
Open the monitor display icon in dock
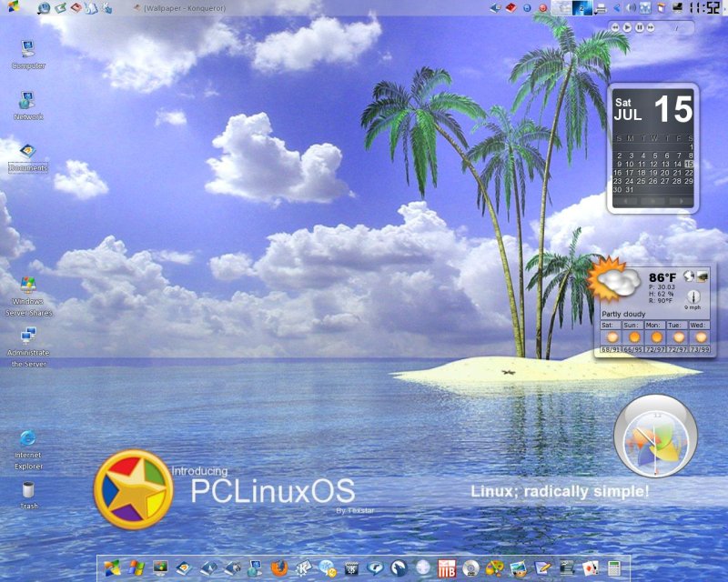tap(160, 568)
